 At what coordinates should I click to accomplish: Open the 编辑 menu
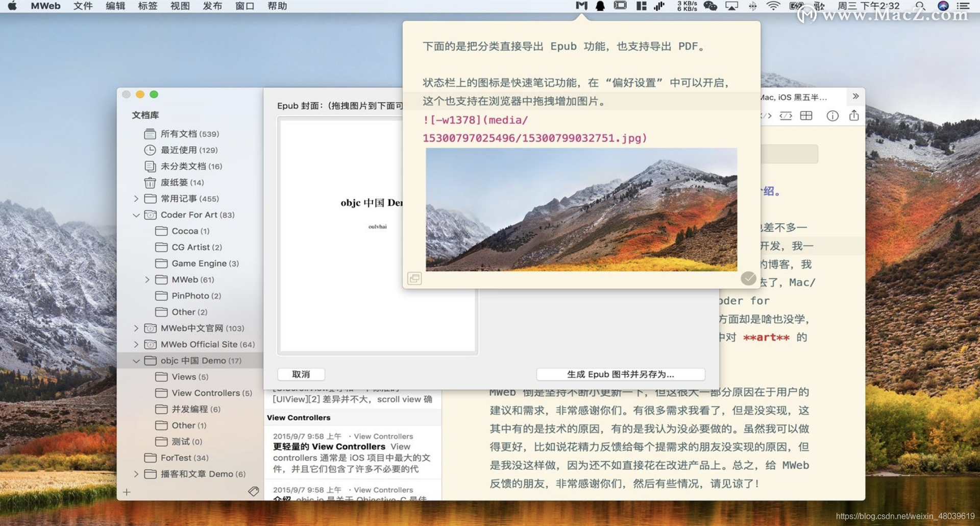[x=115, y=6]
